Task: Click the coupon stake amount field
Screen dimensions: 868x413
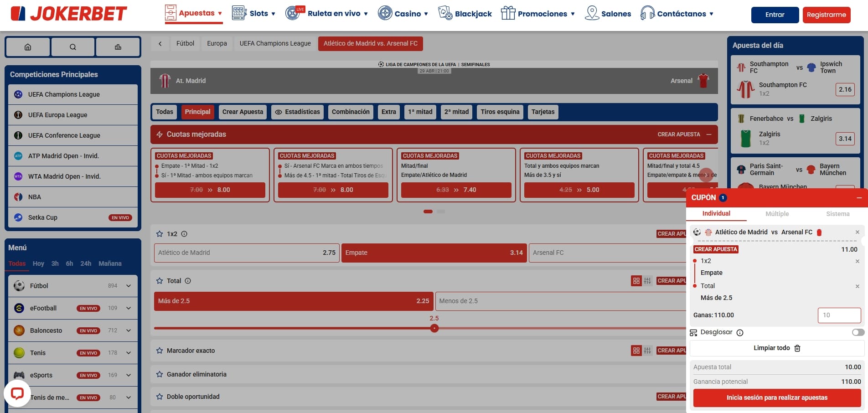Action: [x=839, y=315]
